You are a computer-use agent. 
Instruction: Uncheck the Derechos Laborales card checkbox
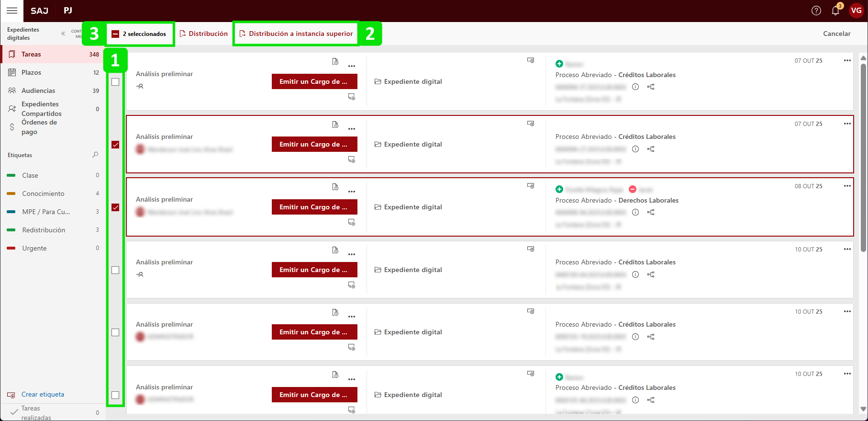[115, 207]
